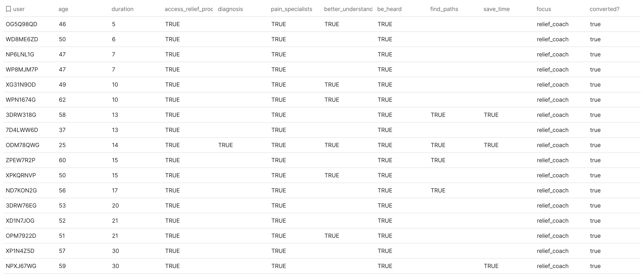This screenshot has height=277, width=644.
Task: Click the better_understand column header
Action: 348,9
